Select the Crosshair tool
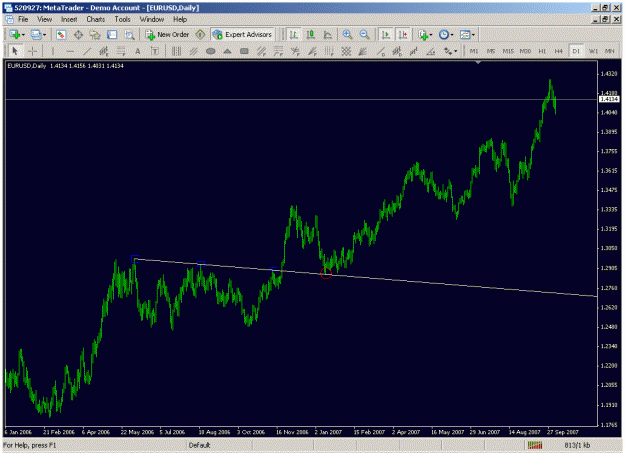625x453 pixels. click(32, 51)
